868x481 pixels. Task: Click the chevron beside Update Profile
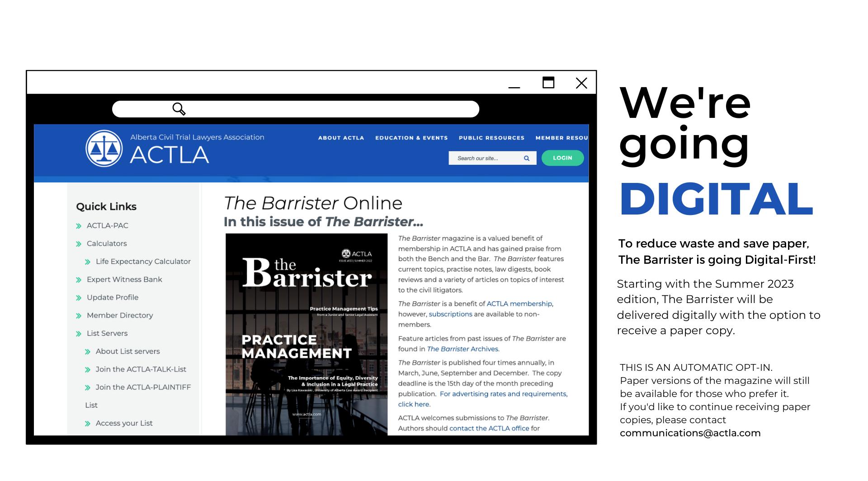pyautogui.click(x=79, y=298)
